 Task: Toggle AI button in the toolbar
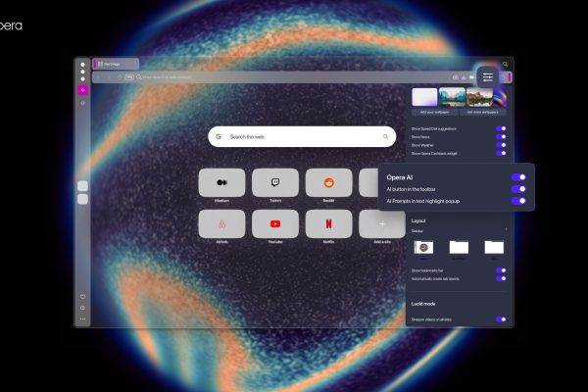tap(518, 189)
